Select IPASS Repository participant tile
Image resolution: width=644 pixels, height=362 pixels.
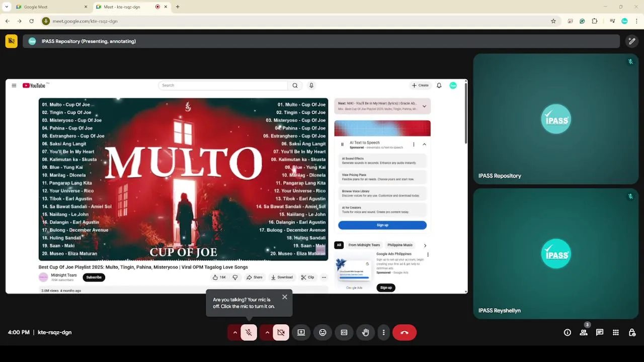click(x=556, y=119)
